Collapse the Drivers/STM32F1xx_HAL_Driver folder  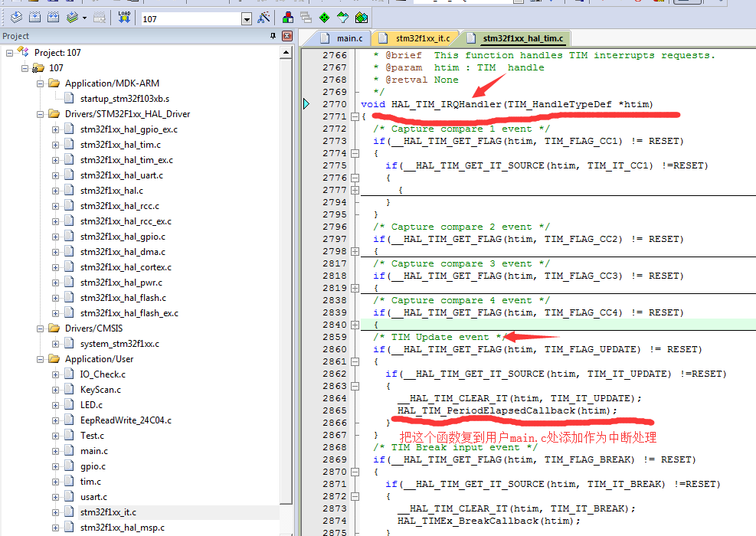(41, 114)
